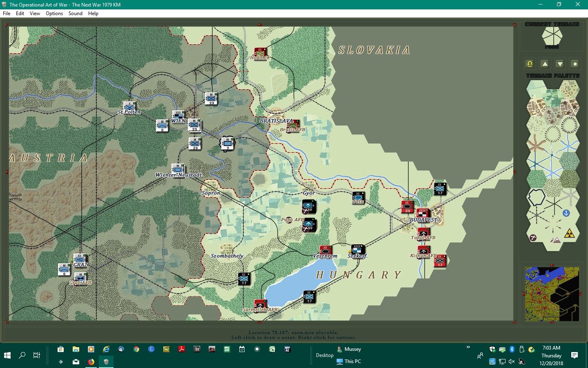Screen dimensions: 588x368
Task: Click the mini-map overview thumbnail
Action: (x=552, y=294)
